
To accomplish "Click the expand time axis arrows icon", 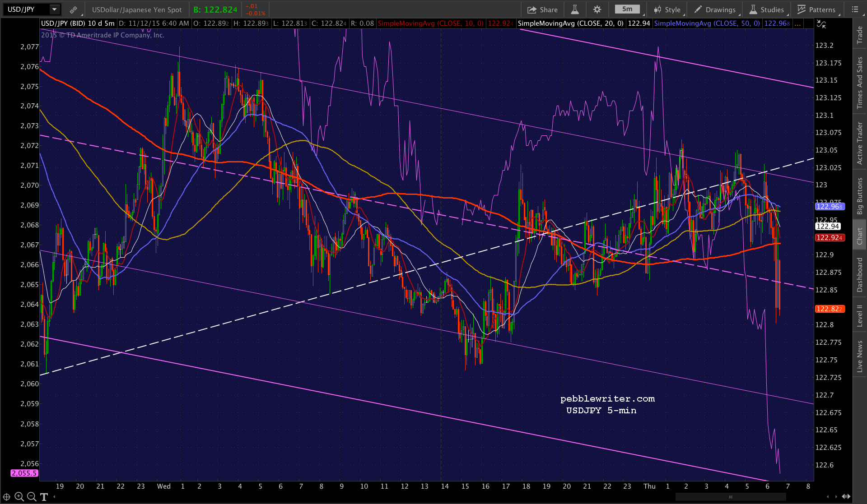I will tap(846, 497).
